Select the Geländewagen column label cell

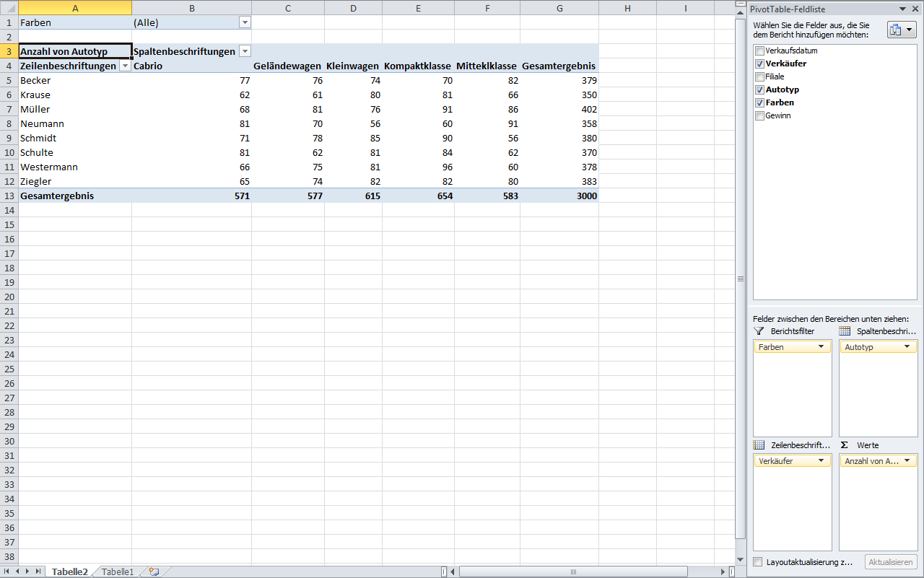tap(288, 66)
